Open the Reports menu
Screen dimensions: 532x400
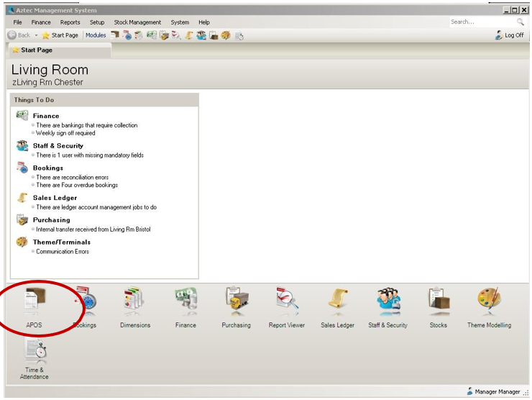point(70,22)
